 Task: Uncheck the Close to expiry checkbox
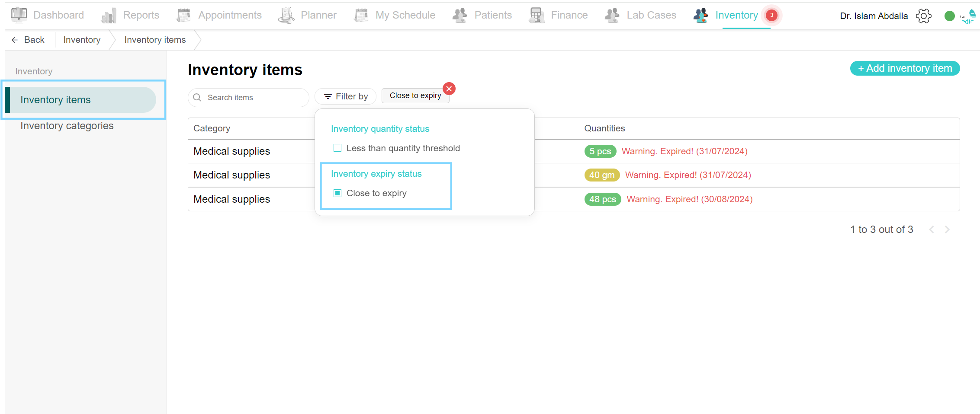pyautogui.click(x=337, y=193)
